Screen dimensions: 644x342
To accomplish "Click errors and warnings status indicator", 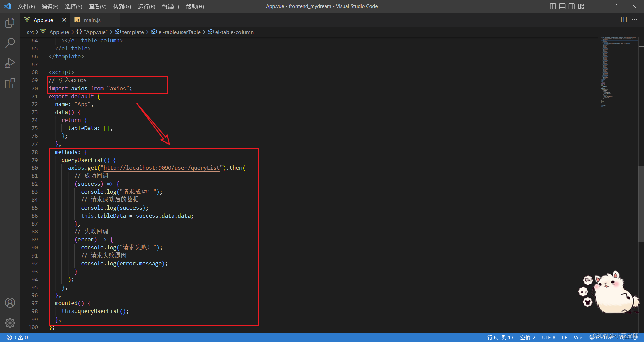I will [17, 337].
